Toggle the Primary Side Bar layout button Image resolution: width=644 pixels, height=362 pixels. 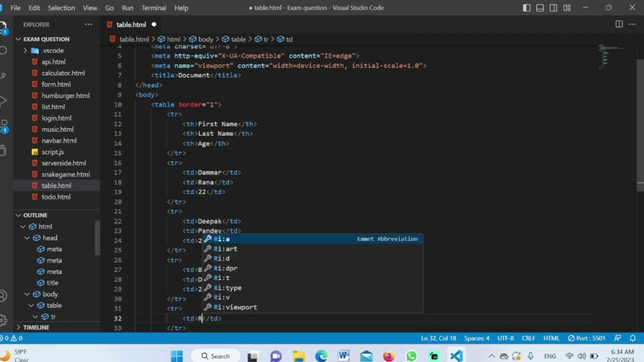[x=526, y=8]
